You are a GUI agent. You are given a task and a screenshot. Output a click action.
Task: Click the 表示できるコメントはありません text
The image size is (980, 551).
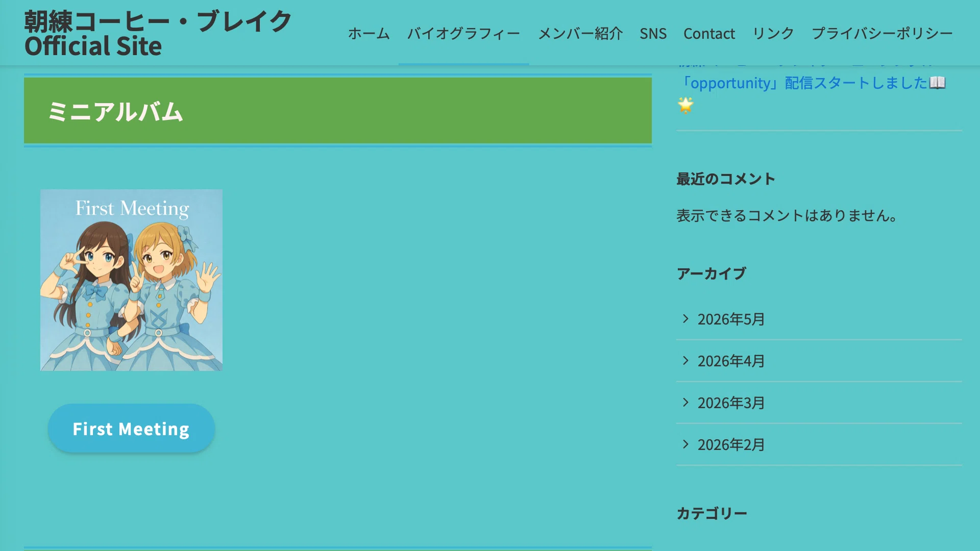coord(787,216)
